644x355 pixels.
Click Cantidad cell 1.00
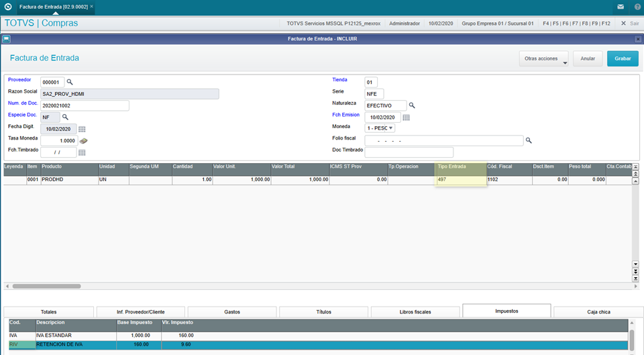pyautogui.click(x=193, y=180)
